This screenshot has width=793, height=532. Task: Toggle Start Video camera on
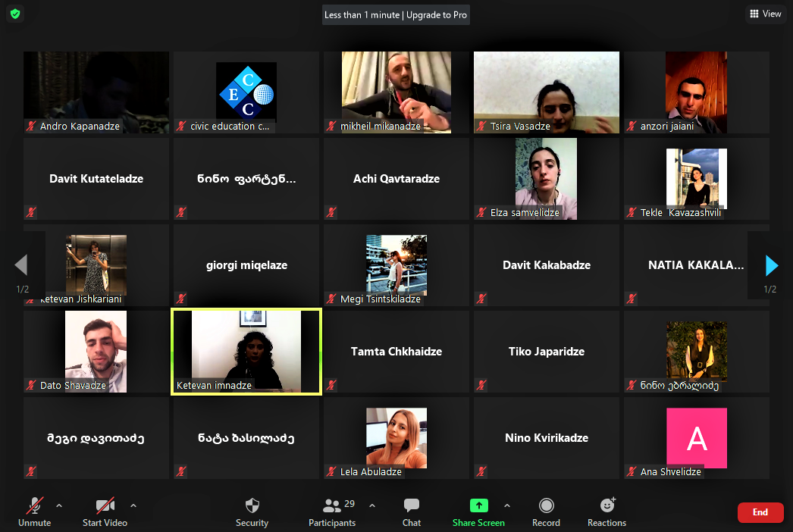pos(105,506)
